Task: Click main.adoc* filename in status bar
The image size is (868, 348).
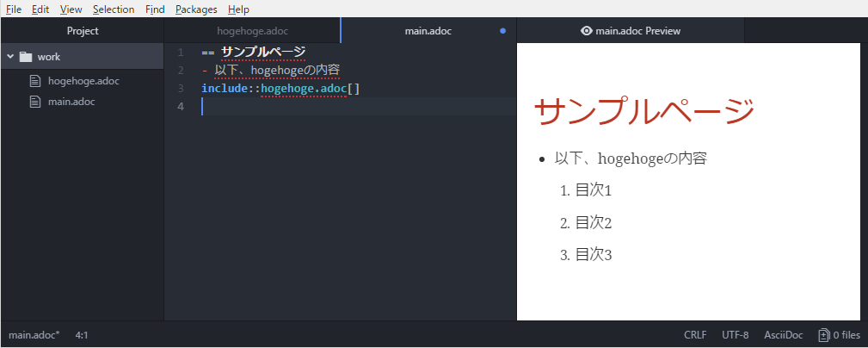Action: click(34, 335)
